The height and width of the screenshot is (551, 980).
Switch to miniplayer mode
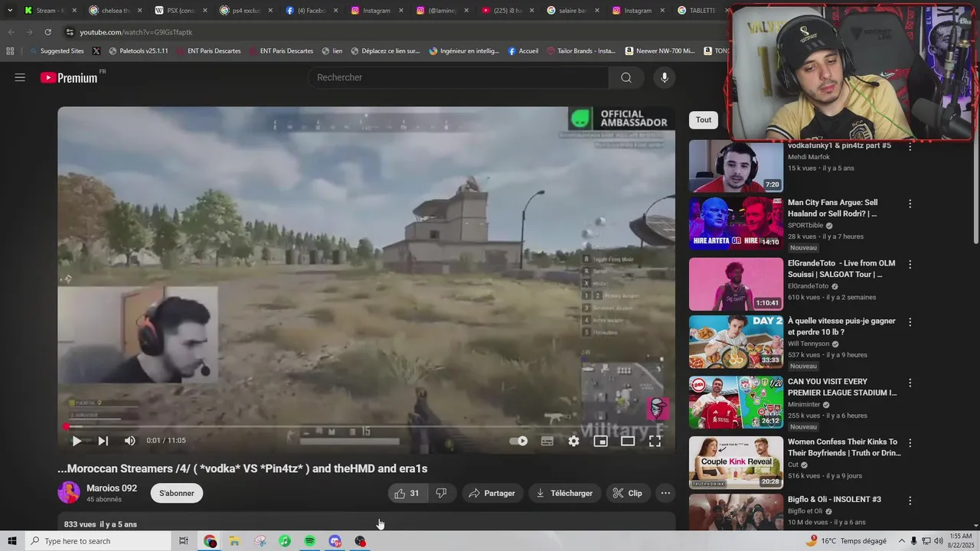pos(600,441)
